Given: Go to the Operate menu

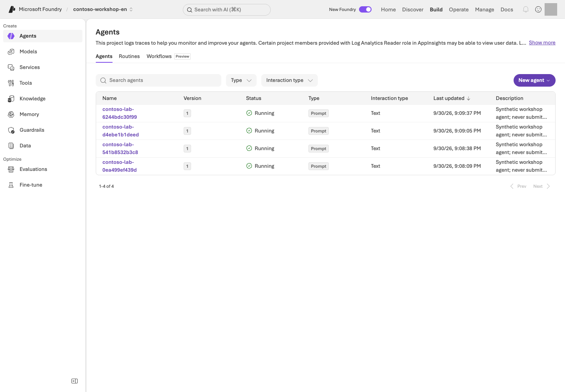Looking at the screenshot, I should click(459, 9).
